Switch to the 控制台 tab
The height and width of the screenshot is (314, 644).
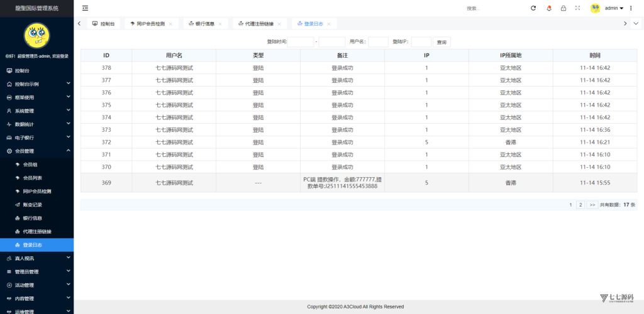(x=103, y=24)
